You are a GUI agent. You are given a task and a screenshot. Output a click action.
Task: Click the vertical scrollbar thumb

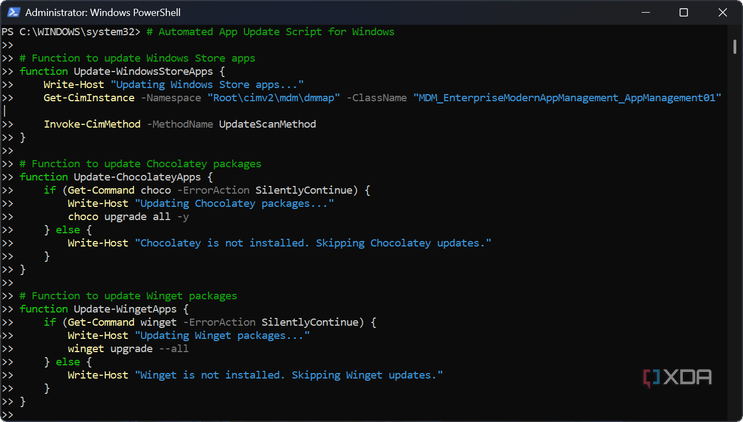pyautogui.click(x=734, y=47)
